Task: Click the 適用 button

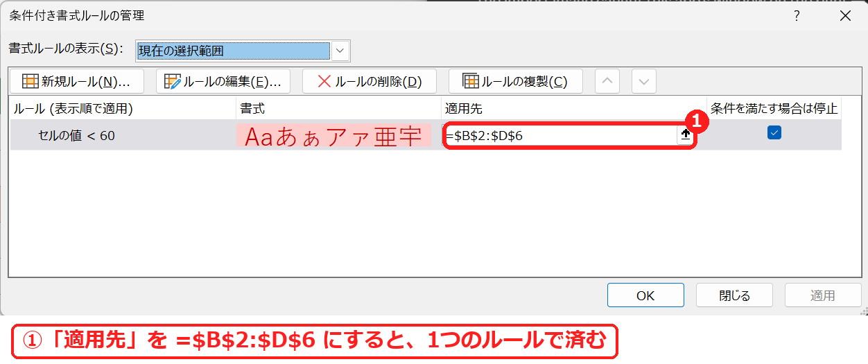Action: [x=823, y=295]
